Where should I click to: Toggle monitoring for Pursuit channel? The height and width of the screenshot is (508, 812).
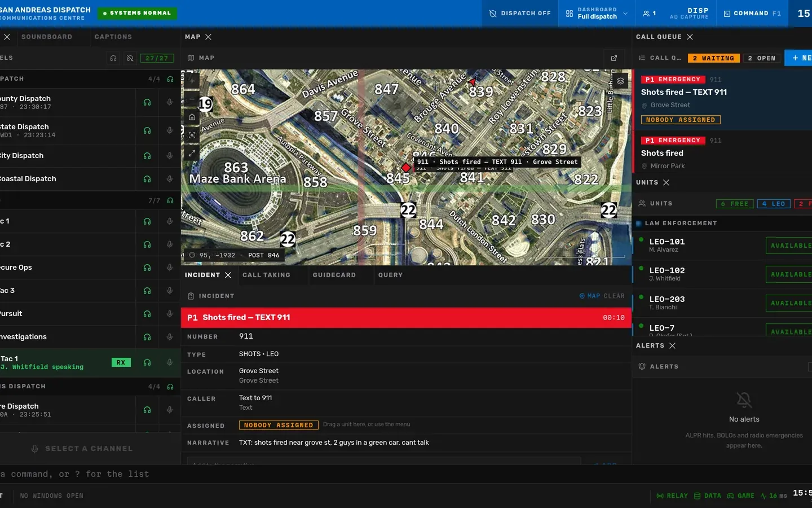click(x=147, y=314)
